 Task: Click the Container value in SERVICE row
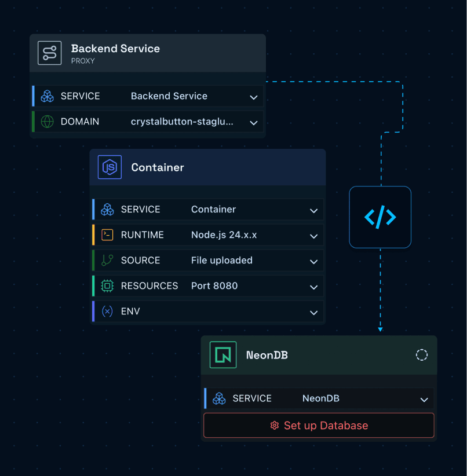click(213, 210)
